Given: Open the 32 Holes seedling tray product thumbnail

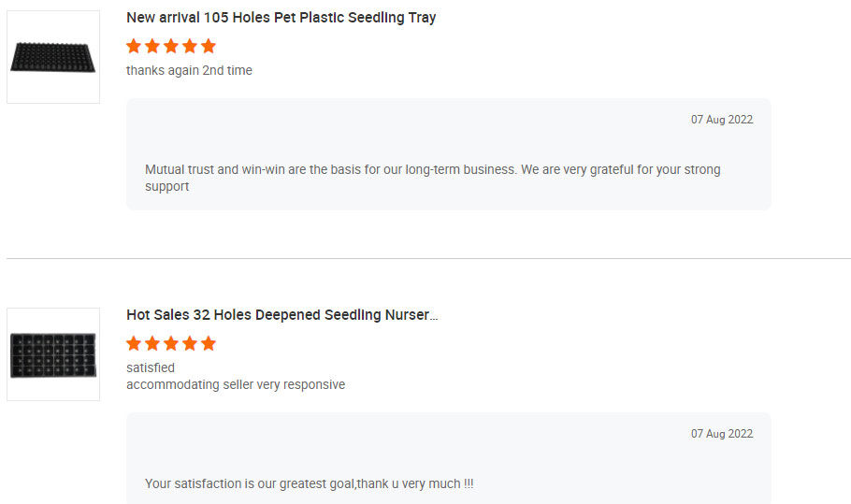Looking at the screenshot, I should [x=53, y=354].
